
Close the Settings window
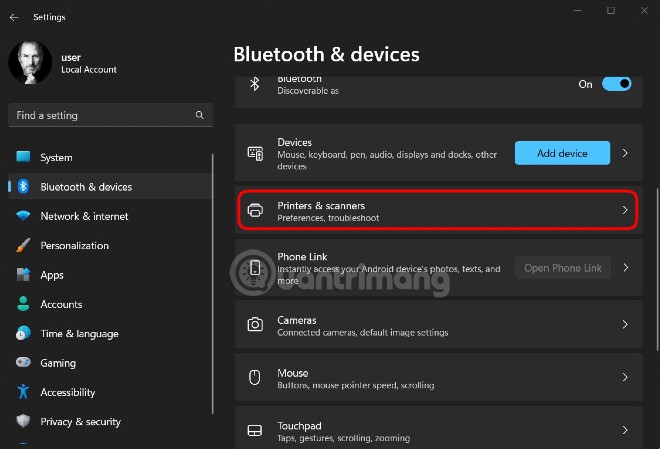point(644,11)
